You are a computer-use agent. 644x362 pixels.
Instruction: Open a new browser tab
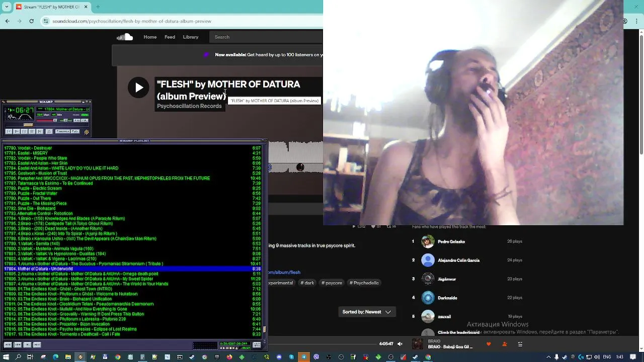point(98,7)
